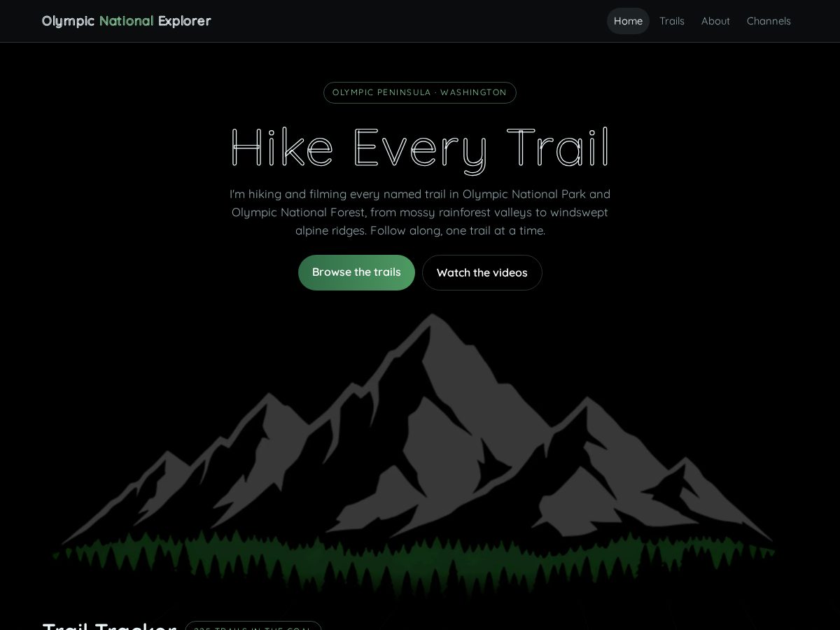Image resolution: width=840 pixels, height=630 pixels.
Task: Click the Browse the trails button
Action: tap(356, 272)
